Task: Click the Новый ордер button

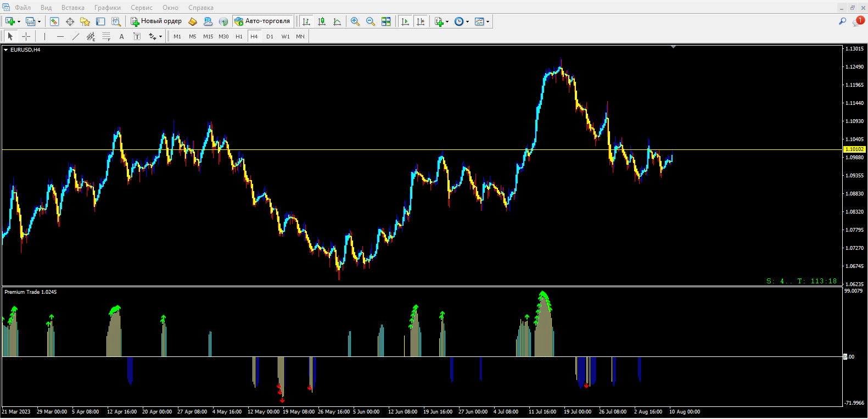Action: click(156, 21)
